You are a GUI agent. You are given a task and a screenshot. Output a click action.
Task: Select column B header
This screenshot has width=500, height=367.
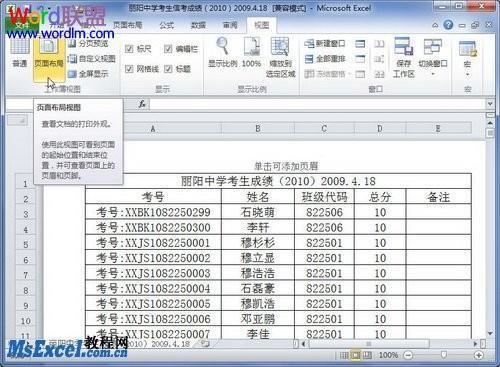[x=258, y=128]
